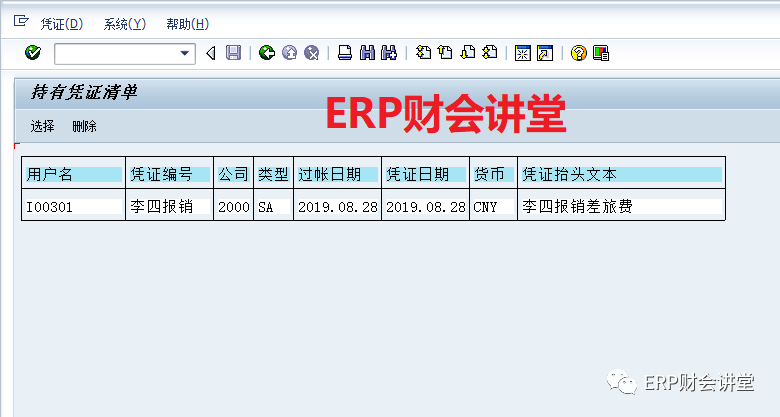The image size is (780, 417).
Task: Expand the command field dropdown arrow
Action: (185, 53)
